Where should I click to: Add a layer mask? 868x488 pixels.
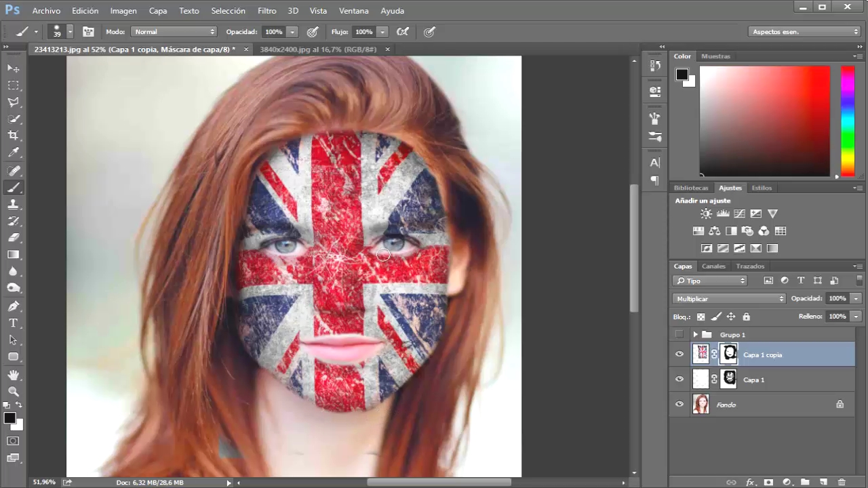coord(768,483)
